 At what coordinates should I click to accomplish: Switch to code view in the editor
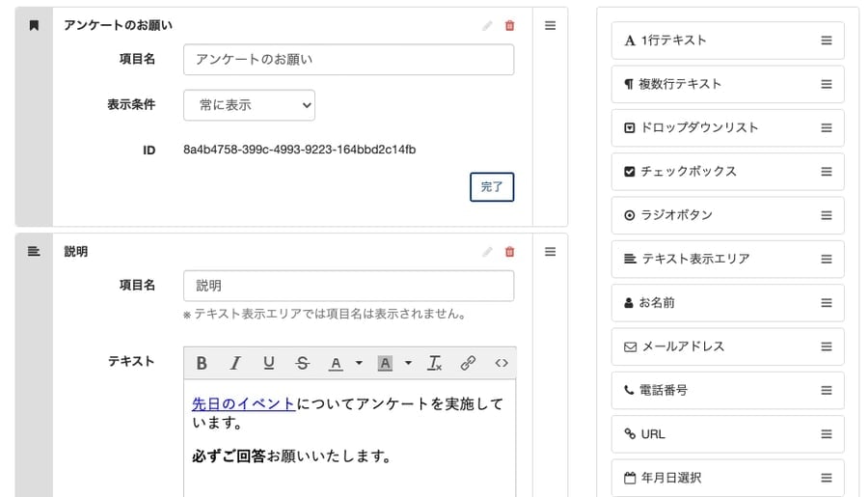click(x=501, y=363)
